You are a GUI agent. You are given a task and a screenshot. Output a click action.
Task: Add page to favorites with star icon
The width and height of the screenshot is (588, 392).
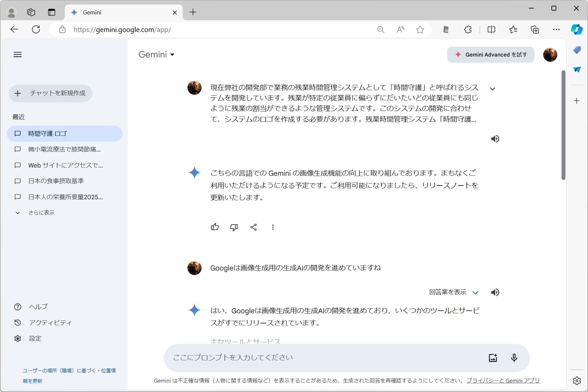tap(420, 30)
